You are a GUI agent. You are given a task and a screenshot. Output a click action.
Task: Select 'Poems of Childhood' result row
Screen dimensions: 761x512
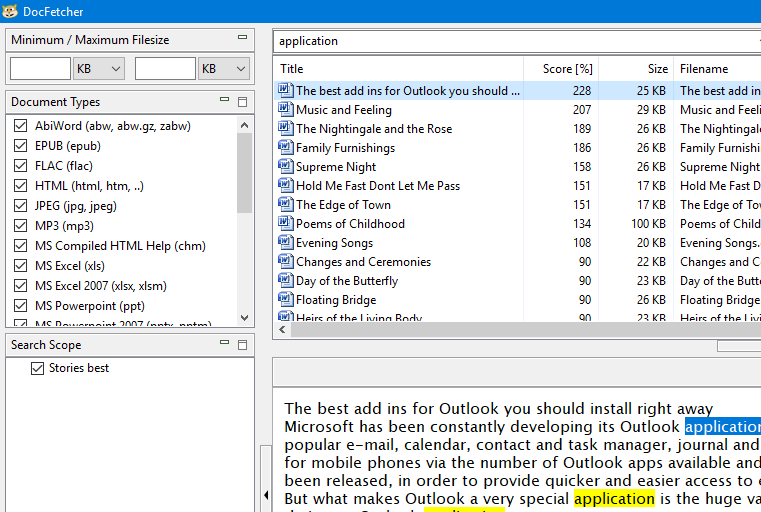pyautogui.click(x=517, y=224)
